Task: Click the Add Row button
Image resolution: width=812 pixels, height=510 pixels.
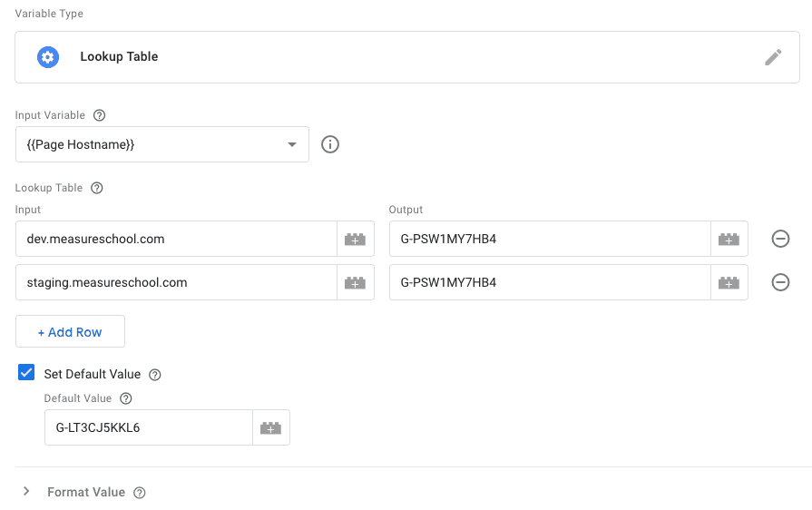Action: 70,332
